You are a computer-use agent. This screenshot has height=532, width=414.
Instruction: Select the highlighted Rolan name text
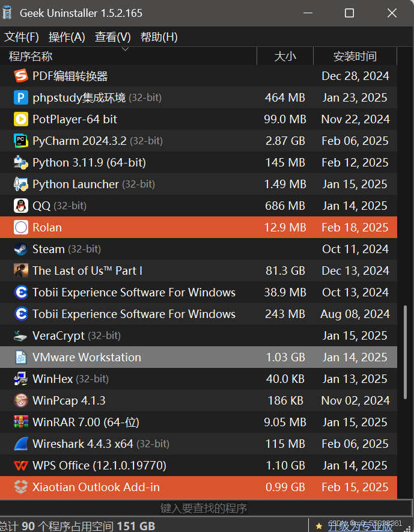point(47,227)
